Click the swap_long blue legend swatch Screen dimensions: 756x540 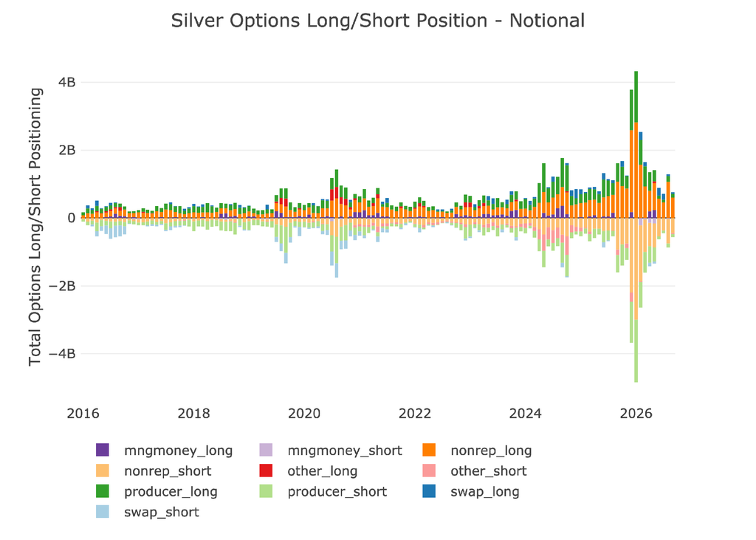click(429, 491)
